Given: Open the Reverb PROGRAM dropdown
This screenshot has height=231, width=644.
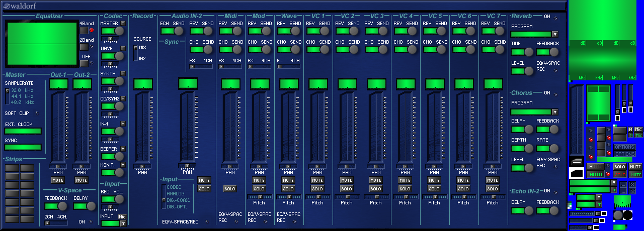Looking at the screenshot, I should tap(554, 34).
